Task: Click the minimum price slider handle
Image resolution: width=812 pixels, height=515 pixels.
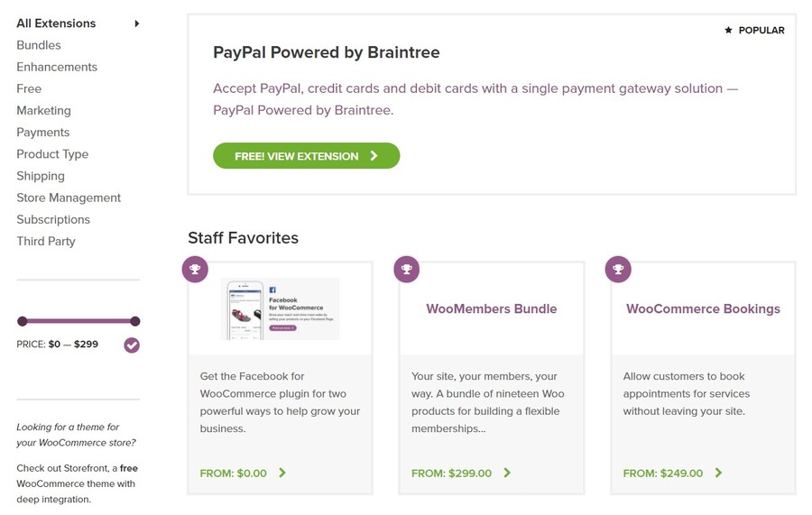Action: [23, 321]
